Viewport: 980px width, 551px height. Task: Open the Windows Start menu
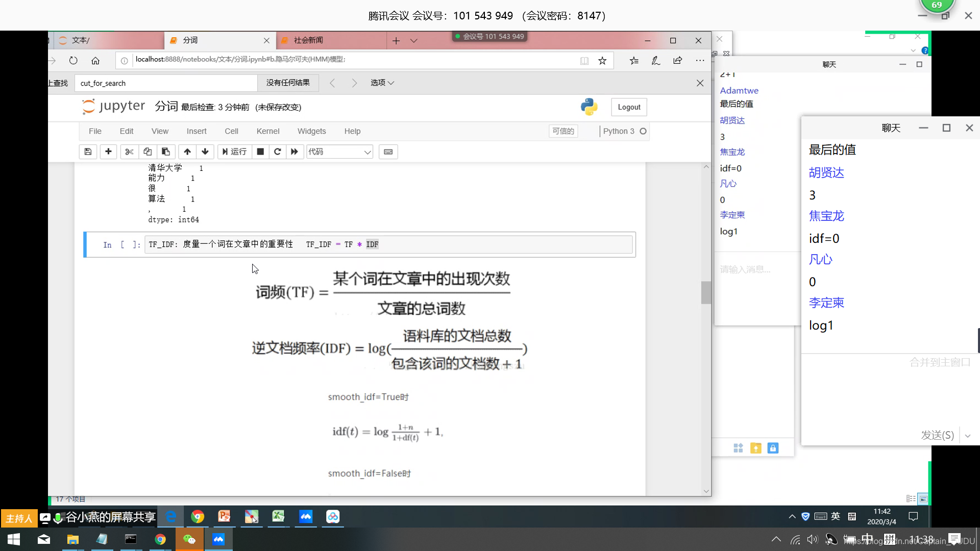pos(14,539)
